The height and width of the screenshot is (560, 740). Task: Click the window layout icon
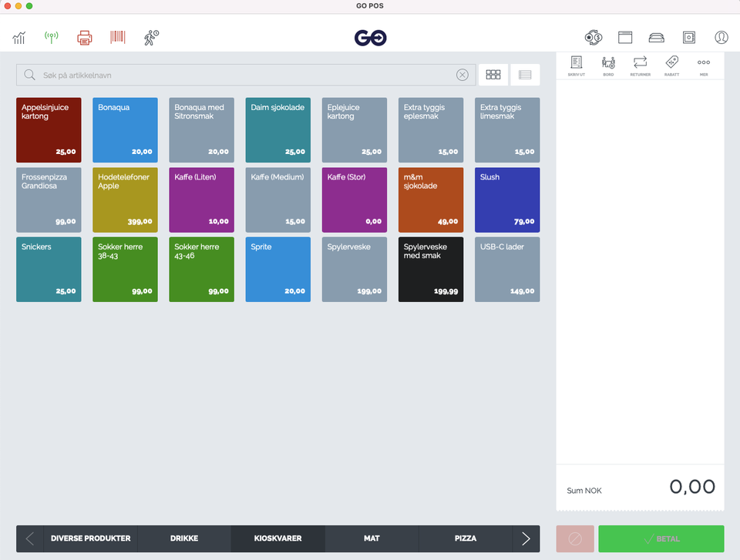625,37
